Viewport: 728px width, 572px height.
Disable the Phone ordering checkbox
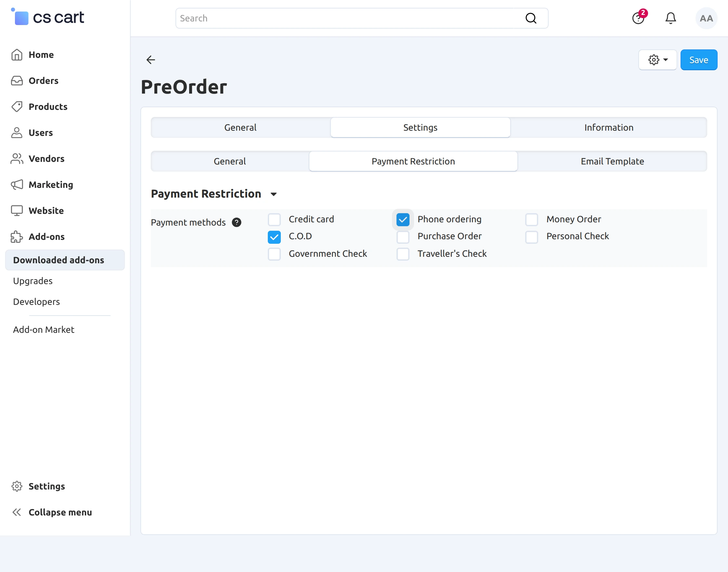[x=403, y=220]
